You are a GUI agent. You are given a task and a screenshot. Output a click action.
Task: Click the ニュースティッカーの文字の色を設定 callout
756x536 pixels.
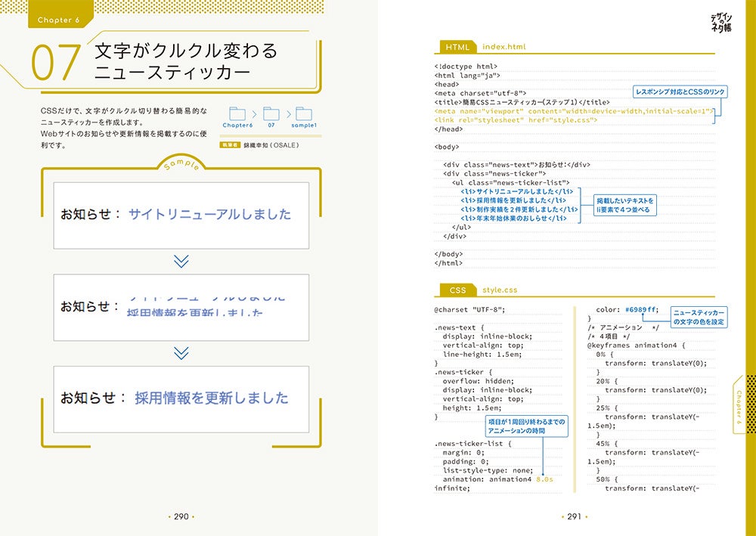point(699,318)
